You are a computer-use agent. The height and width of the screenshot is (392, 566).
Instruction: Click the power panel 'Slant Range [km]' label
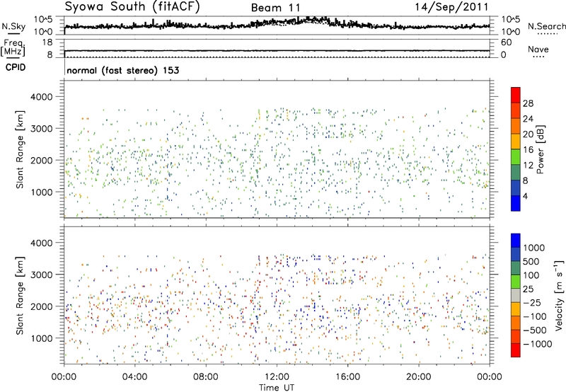pos(20,149)
